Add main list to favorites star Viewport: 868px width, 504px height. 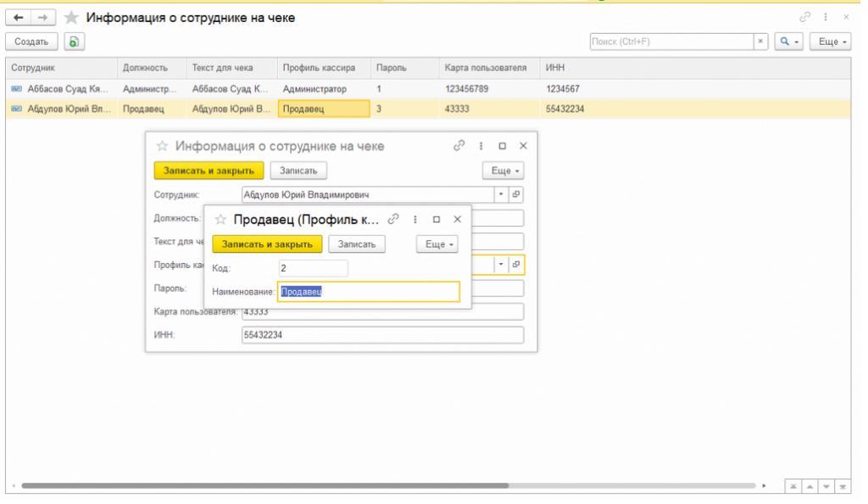point(71,18)
